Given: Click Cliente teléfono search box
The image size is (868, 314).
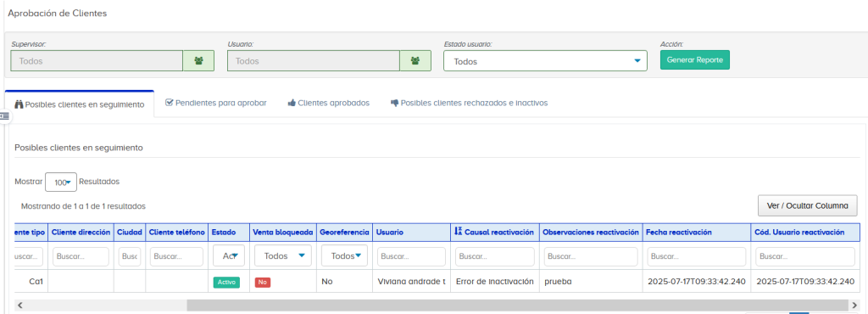Looking at the screenshot, I should pos(177,257).
